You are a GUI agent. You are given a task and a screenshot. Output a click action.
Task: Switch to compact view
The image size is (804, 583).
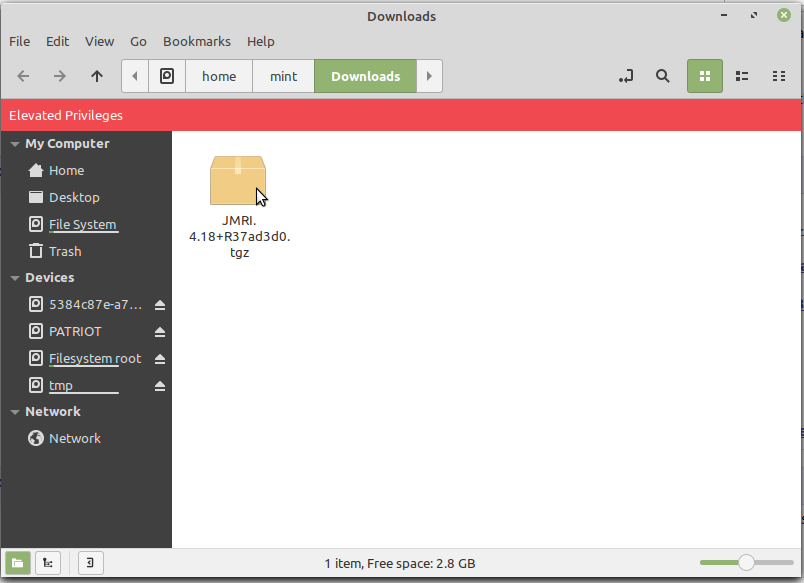point(779,76)
